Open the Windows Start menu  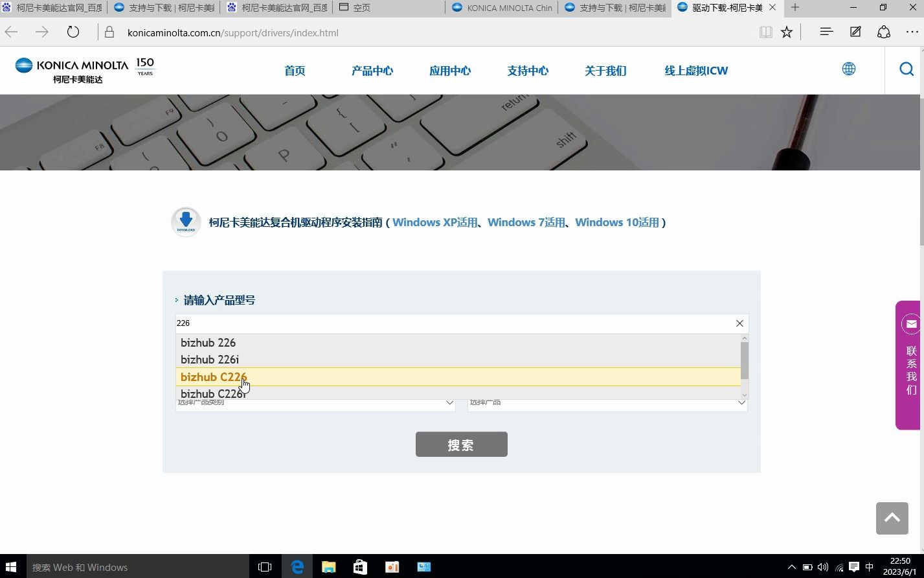[11, 567]
